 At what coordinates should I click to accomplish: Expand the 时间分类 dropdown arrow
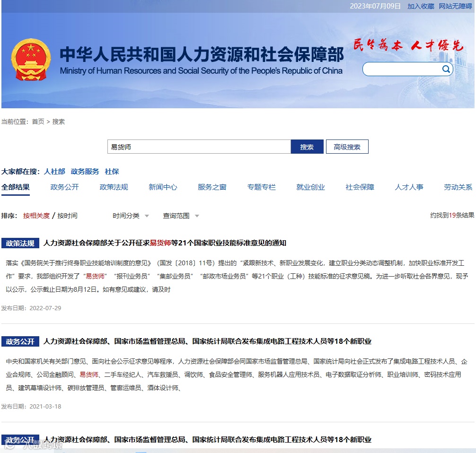click(x=147, y=216)
